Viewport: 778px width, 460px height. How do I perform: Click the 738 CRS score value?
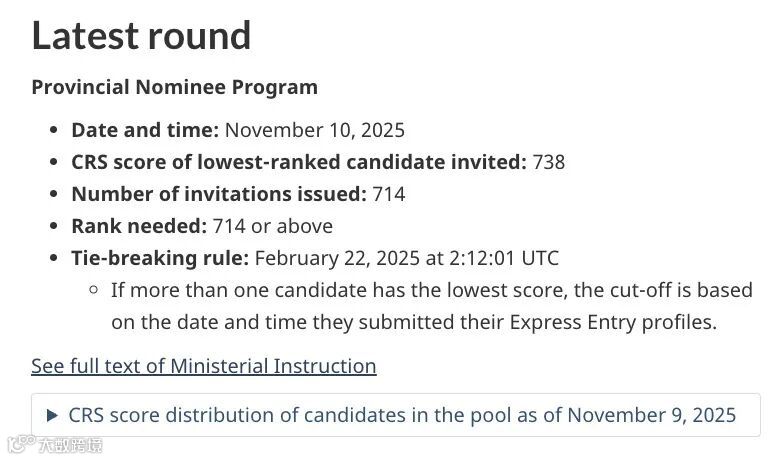point(549,162)
